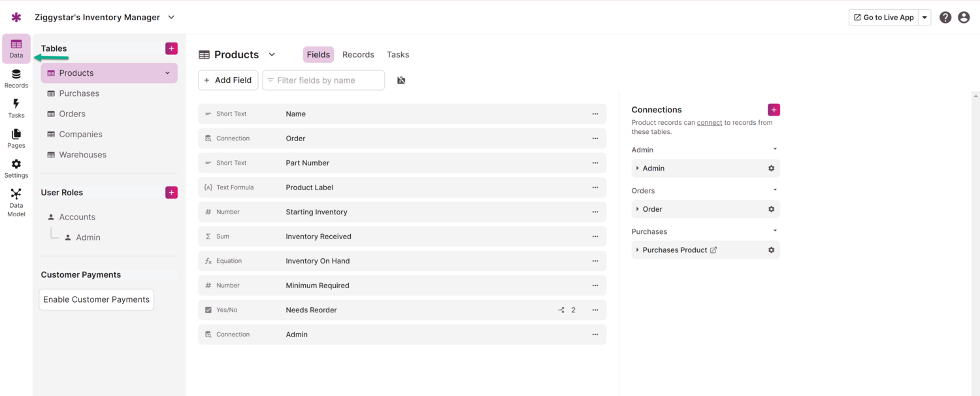This screenshot has width=980, height=396.
Task: Open the Records section in sidebar
Action: click(x=16, y=78)
